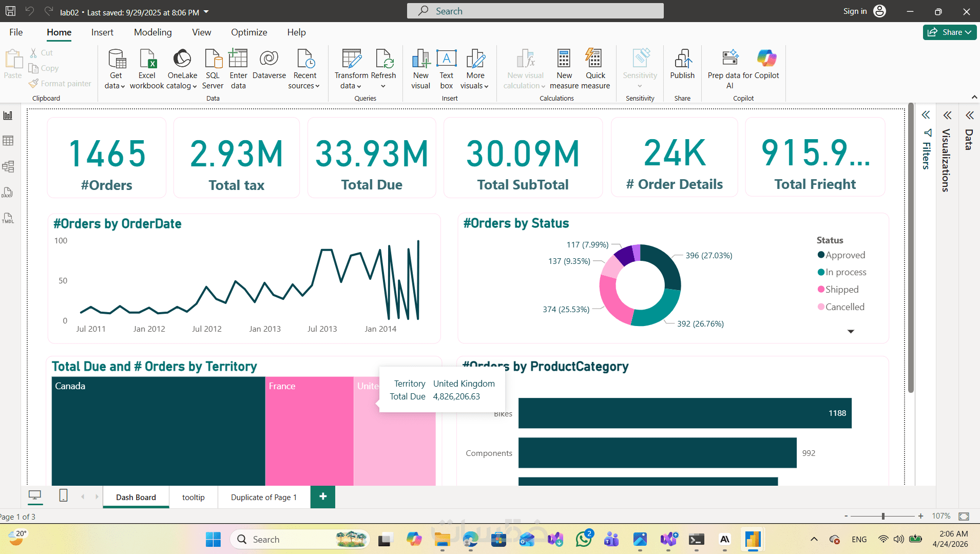Switch to the tooltip page tab
980x554 pixels.
click(194, 497)
